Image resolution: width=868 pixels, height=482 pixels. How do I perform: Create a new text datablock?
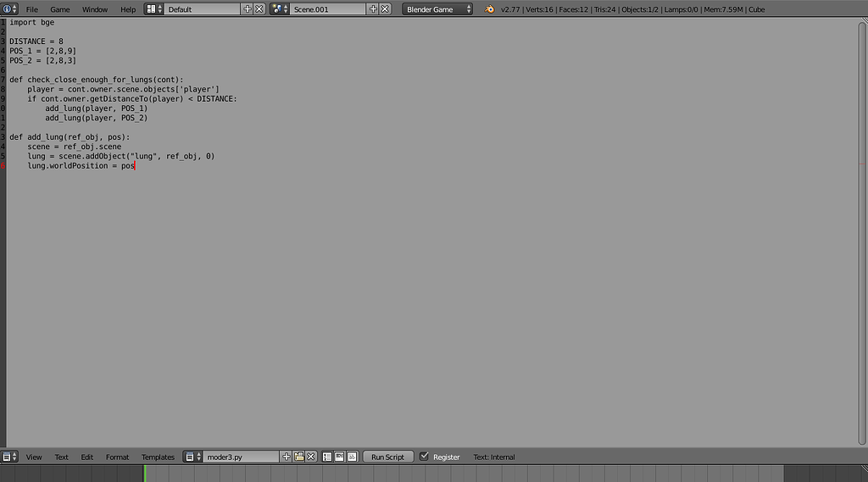click(287, 457)
